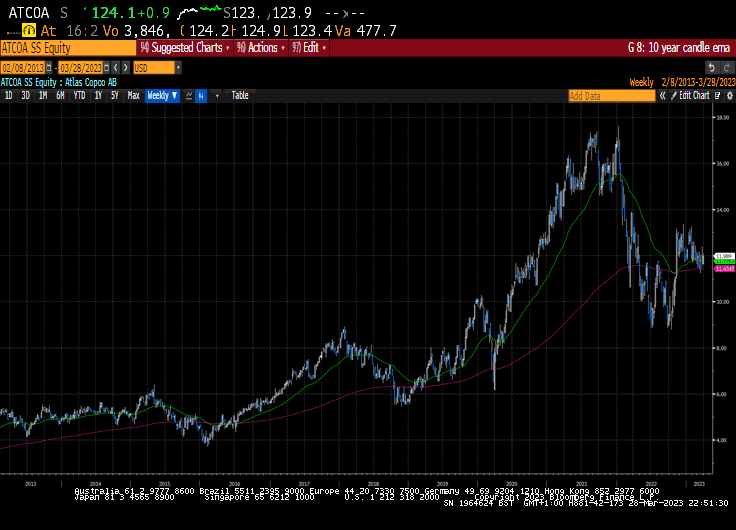Click the ATCOA SS Equity : Atlas Copco AB label
Screen dimensions: 736x530
[x=59, y=82]
